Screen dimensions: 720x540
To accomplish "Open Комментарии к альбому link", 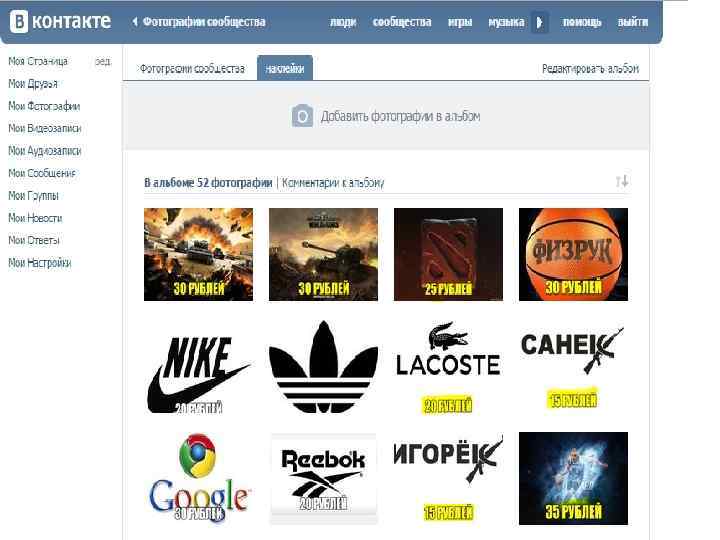I will [333, 183].
